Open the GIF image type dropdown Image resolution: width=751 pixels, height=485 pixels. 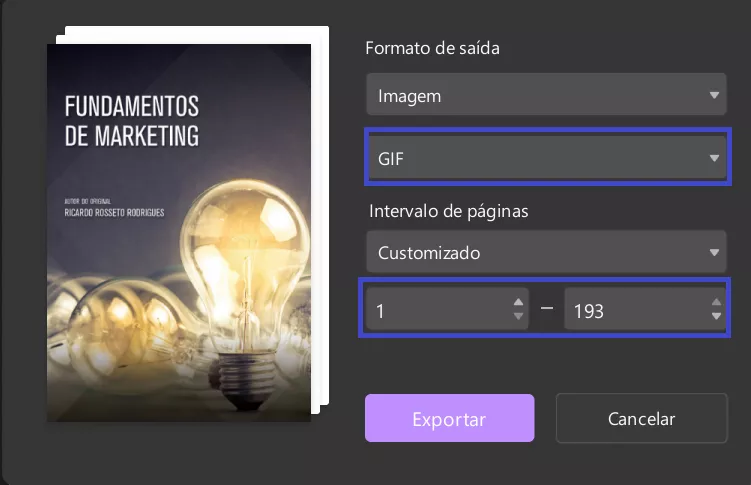click(x=547, y=158)
